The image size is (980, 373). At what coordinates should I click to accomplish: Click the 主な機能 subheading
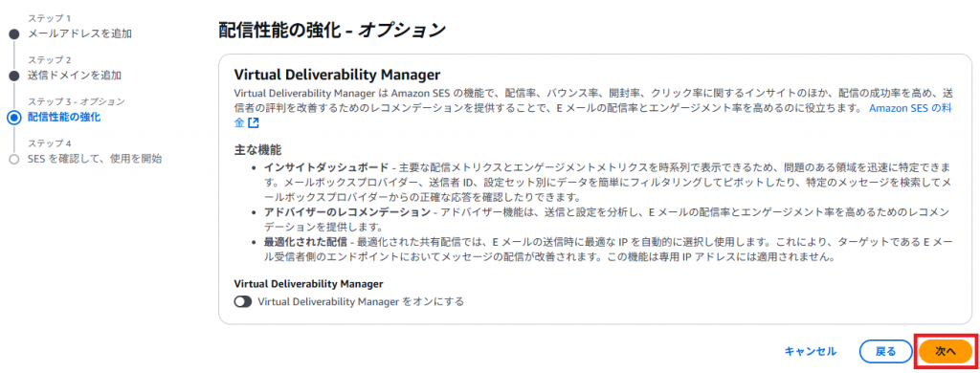click(x=257, y=150)
